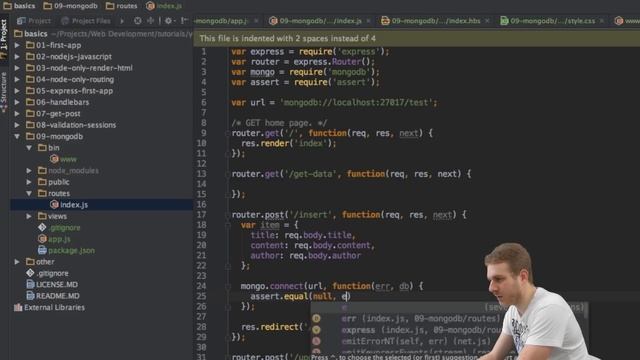640x360 pixels.
Task: Click the collapse all icon in project panel
Action: 151,20
